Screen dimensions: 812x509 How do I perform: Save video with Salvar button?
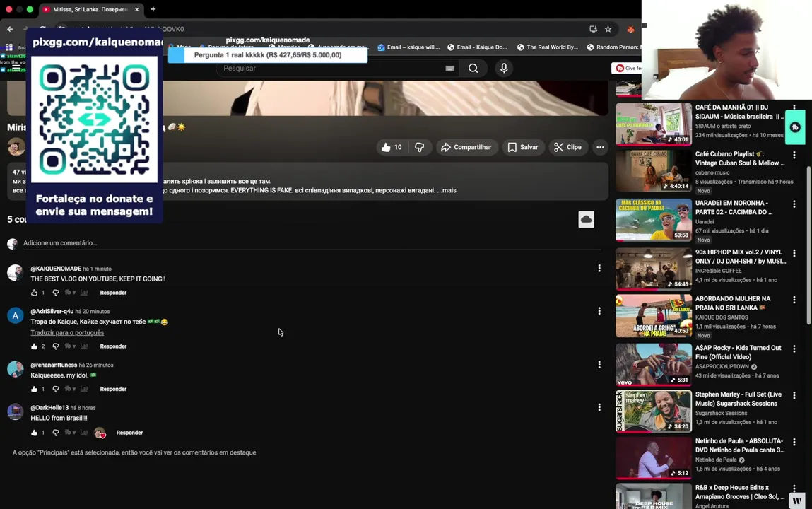tap(522, 148)
